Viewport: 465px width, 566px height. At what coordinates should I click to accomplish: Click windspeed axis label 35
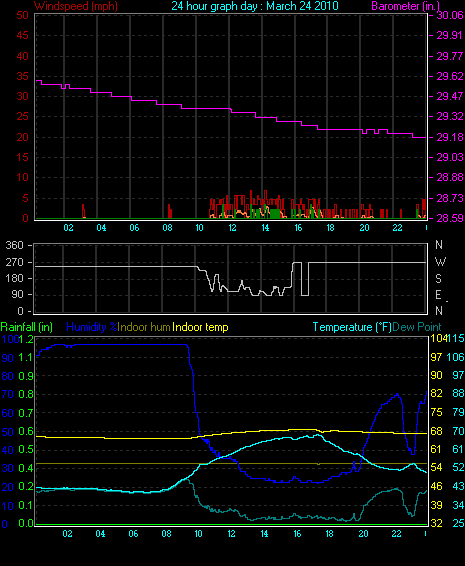tap(22, 77)
